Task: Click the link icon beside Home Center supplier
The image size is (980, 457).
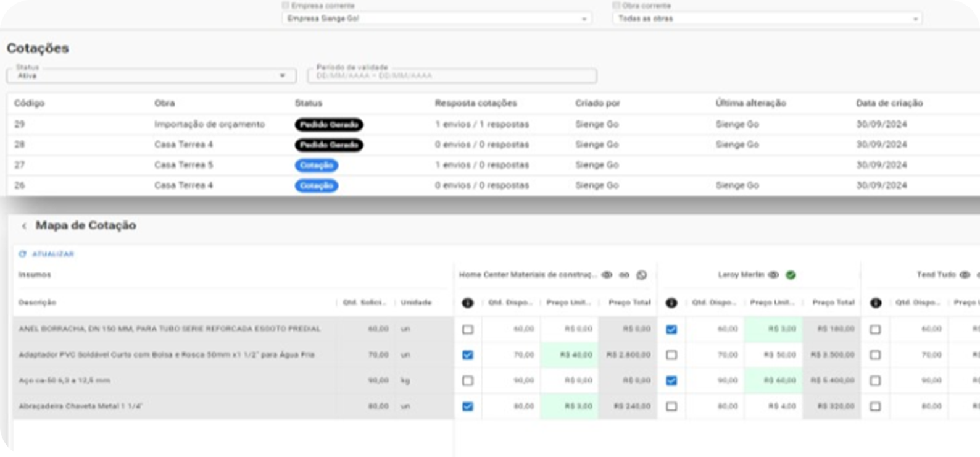Action: point(624,275)
